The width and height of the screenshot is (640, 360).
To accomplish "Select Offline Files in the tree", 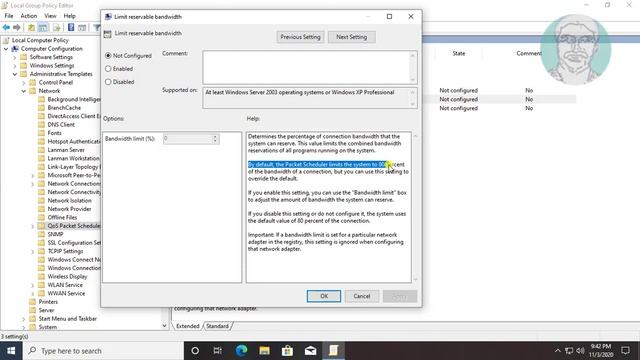I will point(62,217).
